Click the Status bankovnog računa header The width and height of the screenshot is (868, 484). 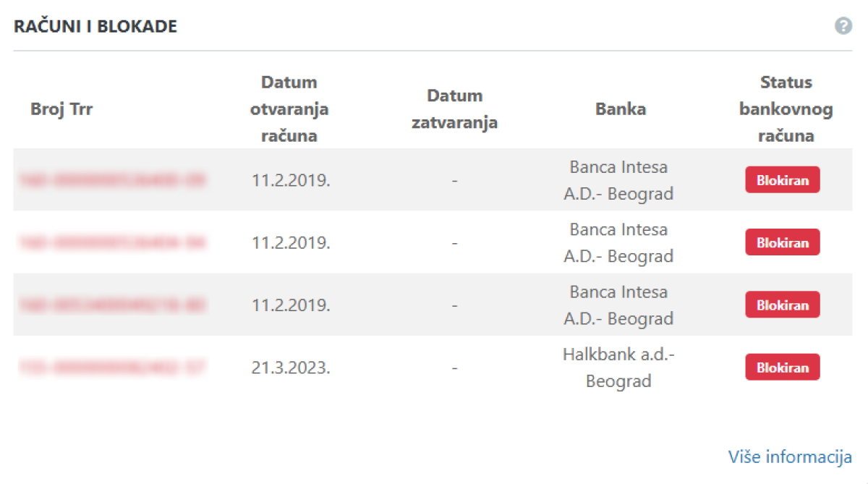click(x=786, y=109)
